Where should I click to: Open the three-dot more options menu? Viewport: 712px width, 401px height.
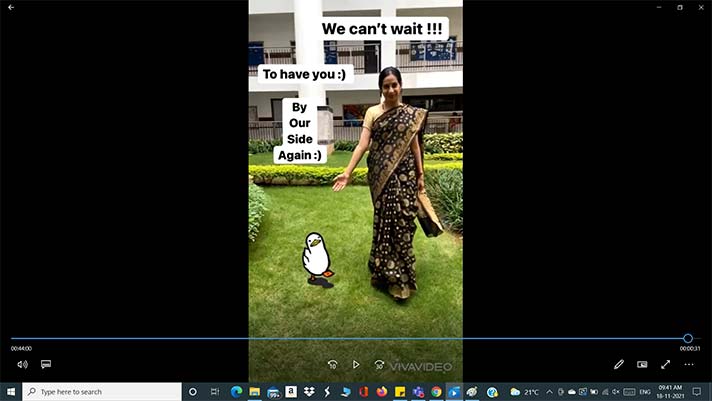[x=689, y=365]
